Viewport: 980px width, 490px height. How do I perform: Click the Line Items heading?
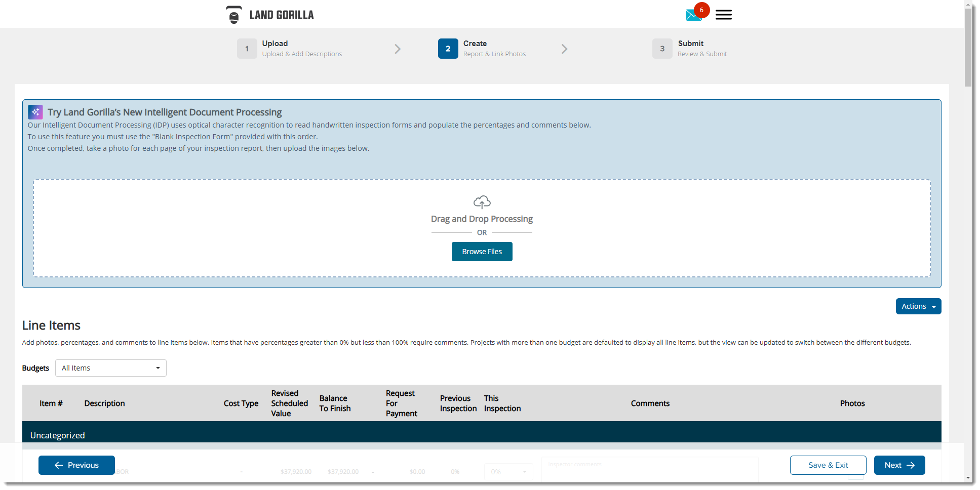coord(51,325)
